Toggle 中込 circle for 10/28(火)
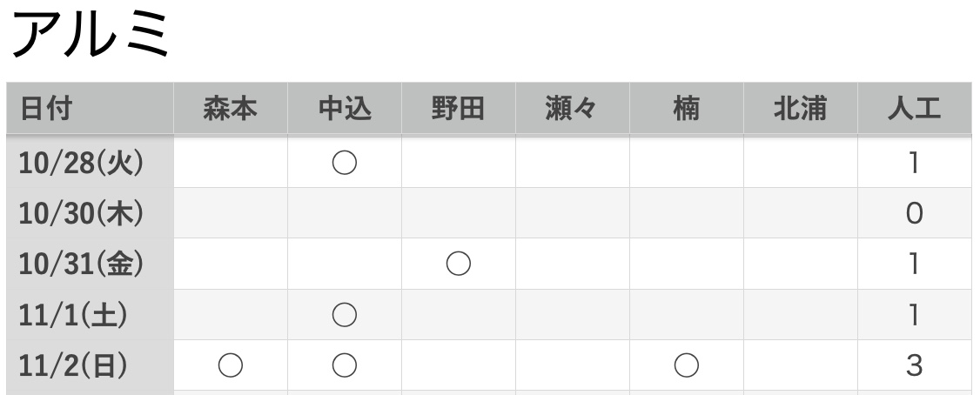Viewport: 980px width, 395px height. tap(345, 163)
